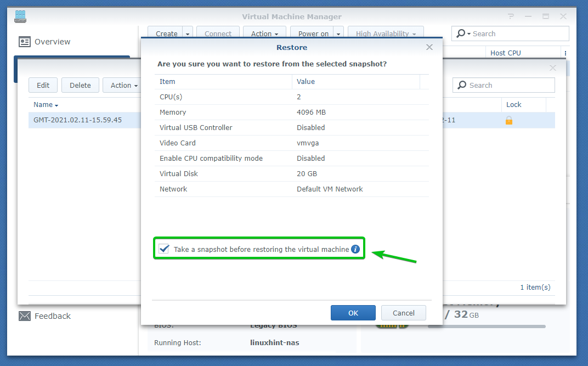
Task: Click Delete in the snapshot window
Action: pyautogui.click(x=80, y=85)
